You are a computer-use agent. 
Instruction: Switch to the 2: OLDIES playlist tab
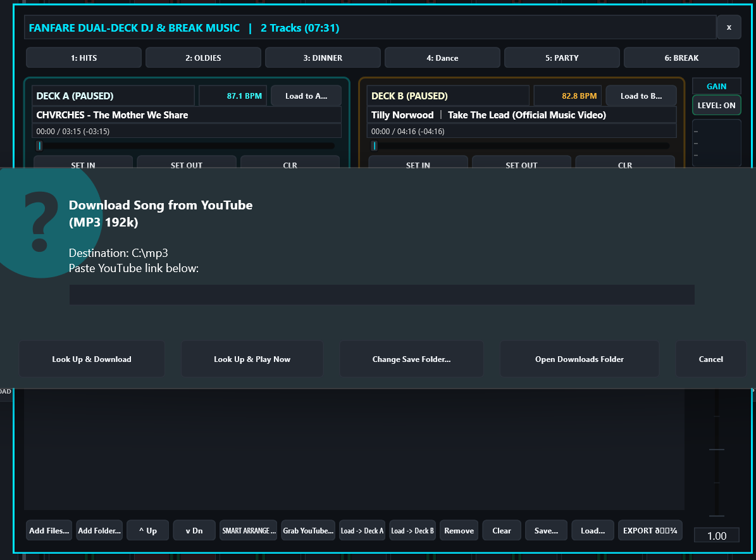pyautogui.click(x=204, y=58)
